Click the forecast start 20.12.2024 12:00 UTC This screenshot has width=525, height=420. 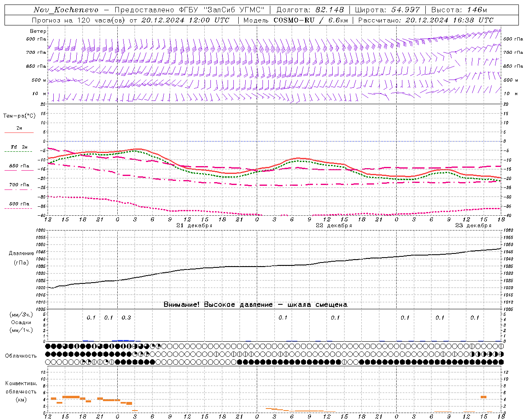click(185, 20)
